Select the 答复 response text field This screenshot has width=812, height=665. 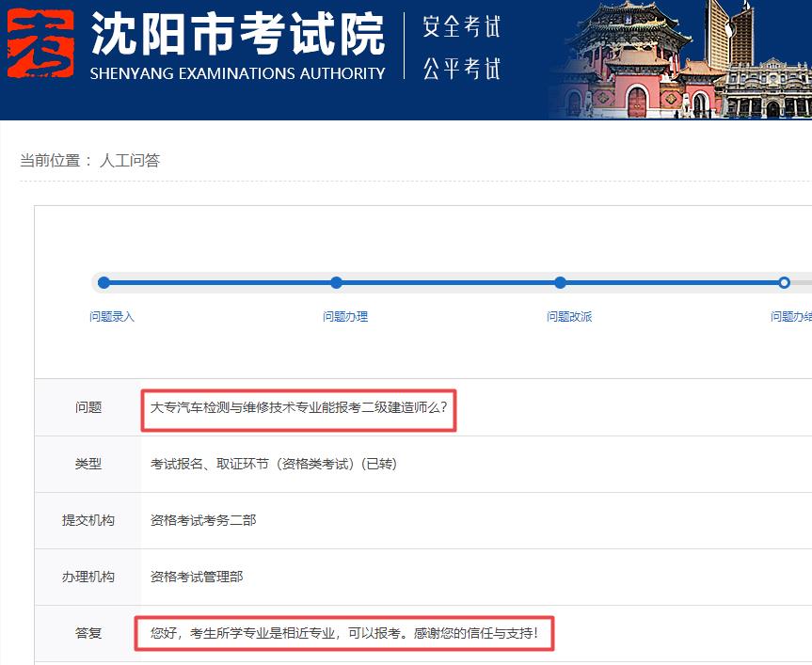344,633
